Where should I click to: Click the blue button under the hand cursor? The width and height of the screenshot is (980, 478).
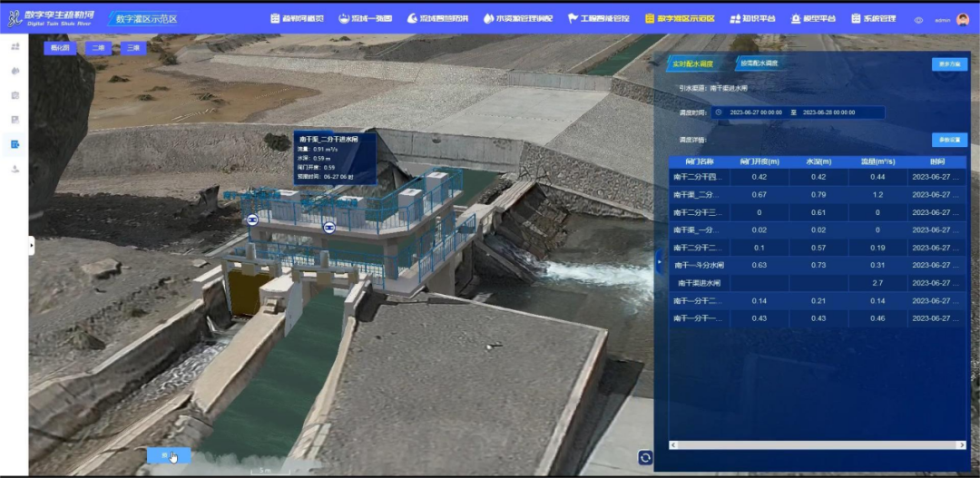[169, 455]
